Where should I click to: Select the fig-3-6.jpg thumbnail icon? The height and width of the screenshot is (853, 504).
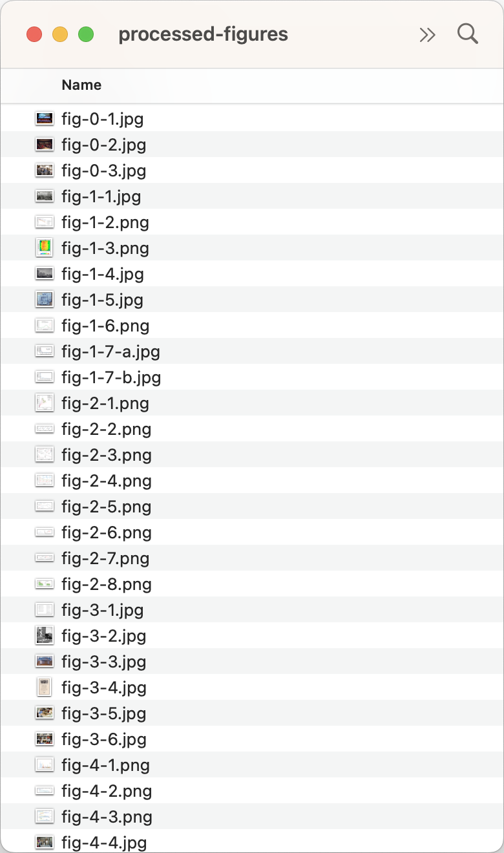click(44, 739)
